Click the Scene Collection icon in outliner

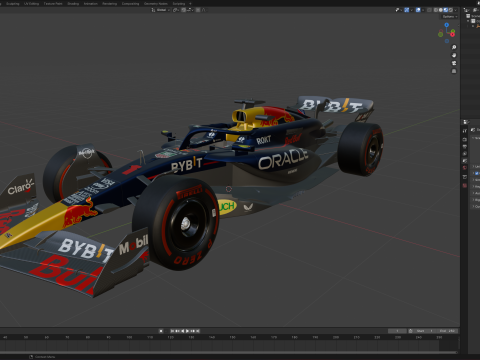(x=468, y=16)
